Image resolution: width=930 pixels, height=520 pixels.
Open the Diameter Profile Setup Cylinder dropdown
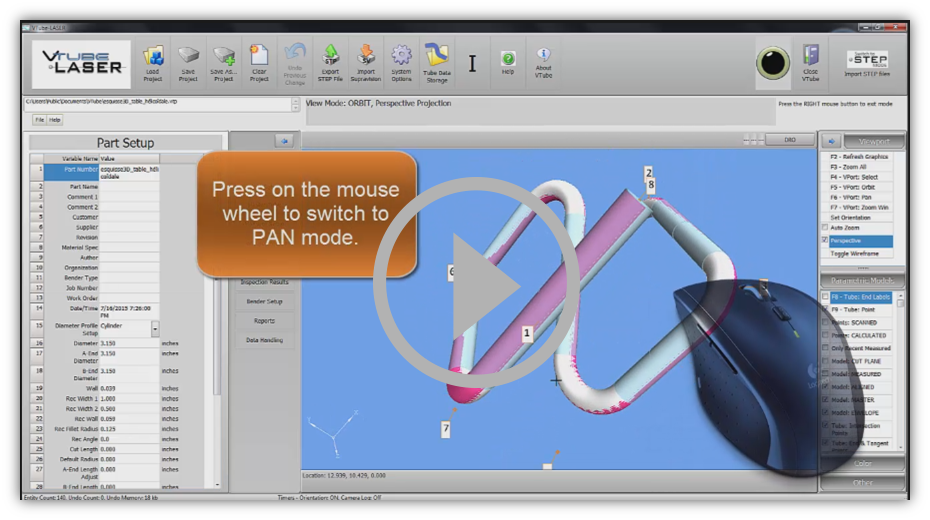point(155,328)
